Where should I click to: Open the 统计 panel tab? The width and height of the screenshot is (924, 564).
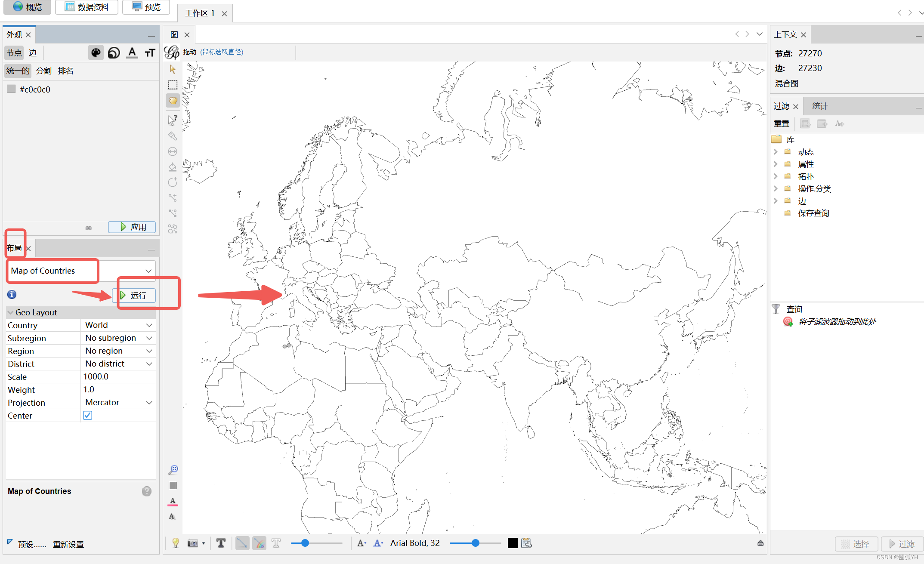click(819, 106)
